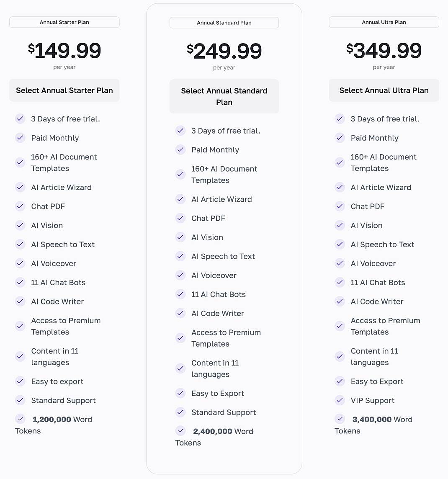Expand the Annual Starter Plan header pill
The width and height of the screenshot is (448, 479).
coord(64,22)
